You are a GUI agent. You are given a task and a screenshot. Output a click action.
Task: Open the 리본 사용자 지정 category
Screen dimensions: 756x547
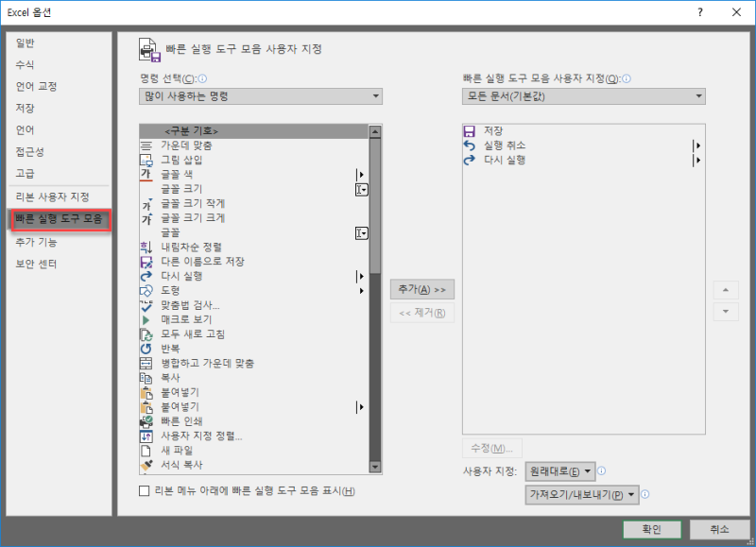click(x=53, y=197)
